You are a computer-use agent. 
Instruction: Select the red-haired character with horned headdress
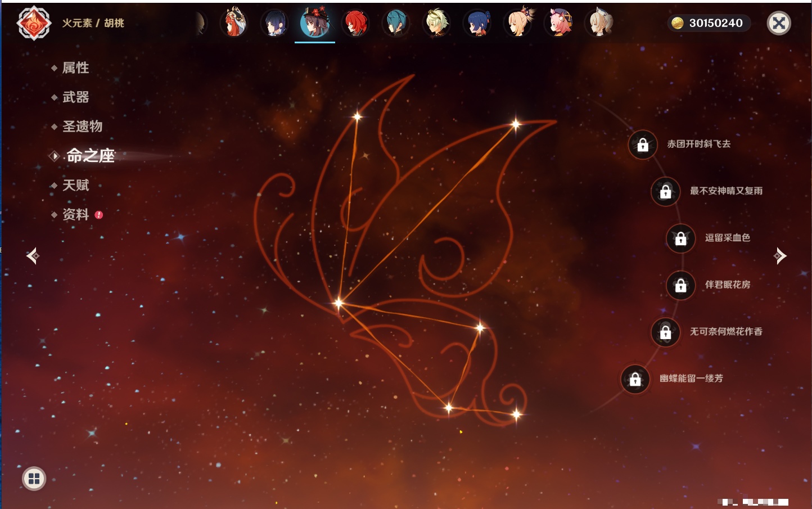234,22
